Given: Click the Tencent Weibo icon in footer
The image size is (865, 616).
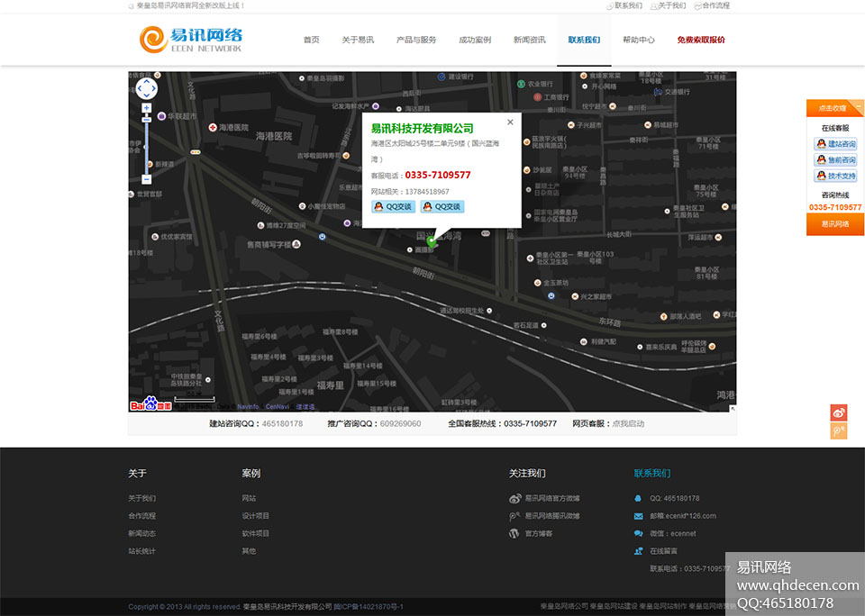Looking at the screenshot, I should click(x=514, y=516).
